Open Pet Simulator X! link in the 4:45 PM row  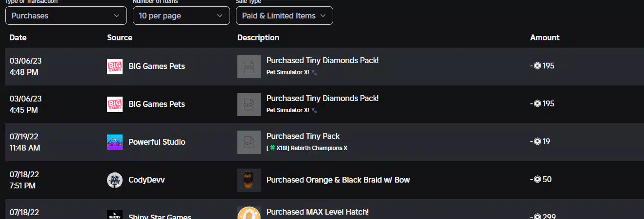click(x=287, y=110)
